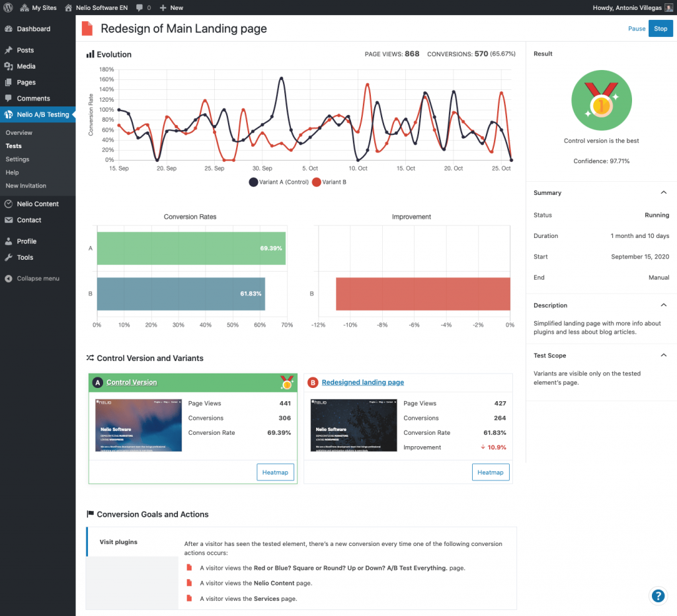Collapse the Description section

click(x=664, y=305)
